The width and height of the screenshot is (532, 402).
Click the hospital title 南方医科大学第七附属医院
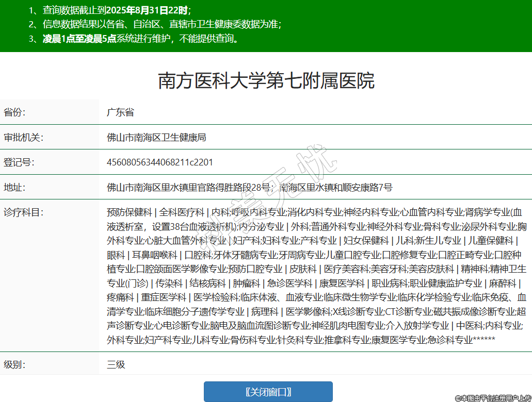[266, 80]
